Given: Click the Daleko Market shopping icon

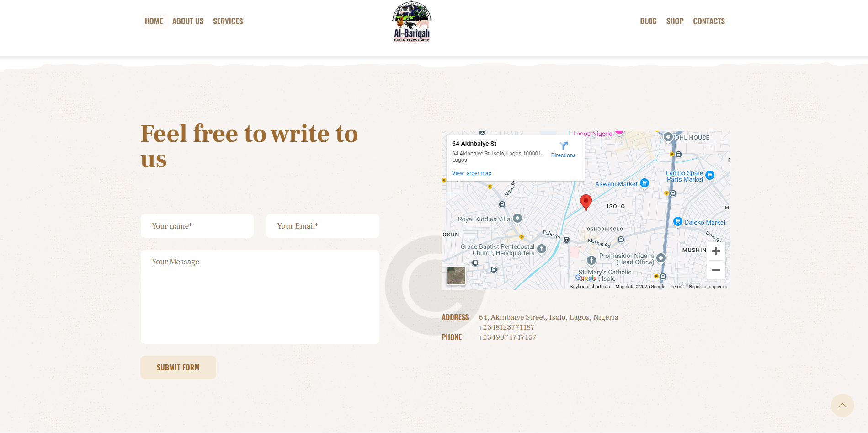Looking at the screenshot, I should tap(678, 222).
